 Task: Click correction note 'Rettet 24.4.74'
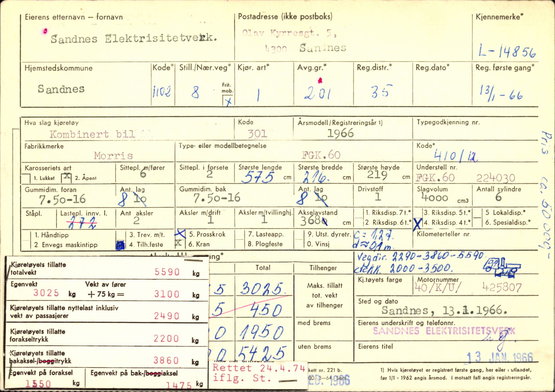click(259, 368)
